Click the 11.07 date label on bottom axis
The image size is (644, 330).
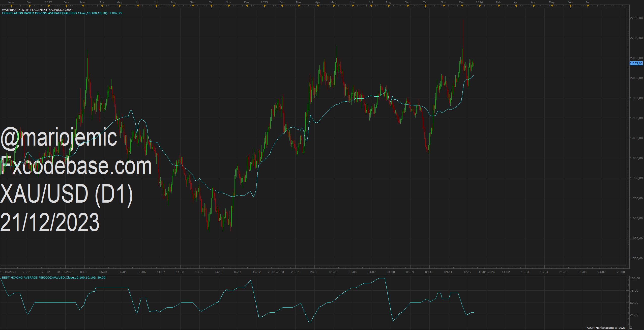tap(161, 272)
